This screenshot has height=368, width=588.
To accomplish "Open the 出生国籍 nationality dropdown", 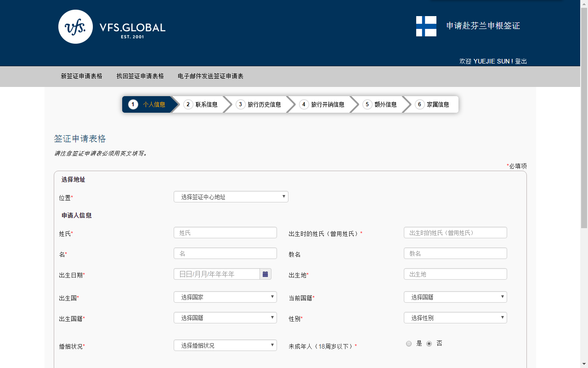I will (x=225, y=318).
